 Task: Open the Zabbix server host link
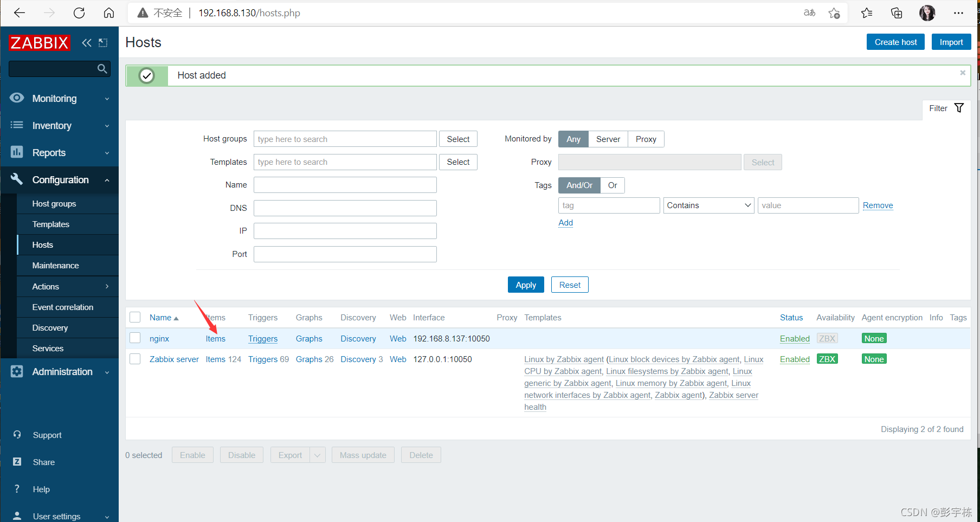click(174, 359)
